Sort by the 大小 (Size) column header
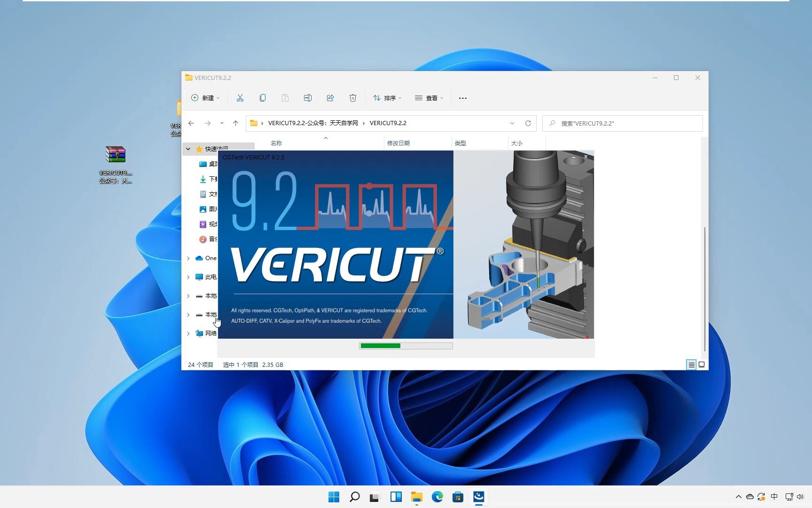This screenshot has width=812, height=508. pos(517,143)
